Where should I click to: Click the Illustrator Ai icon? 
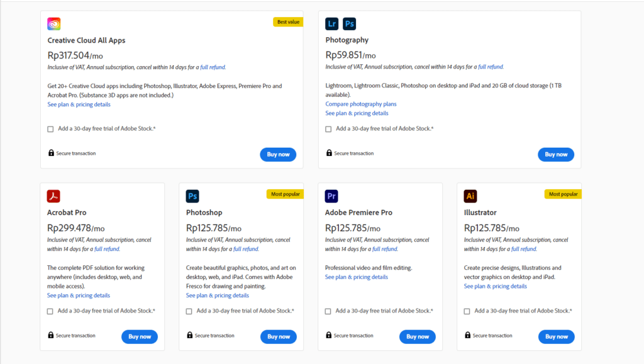470,196
